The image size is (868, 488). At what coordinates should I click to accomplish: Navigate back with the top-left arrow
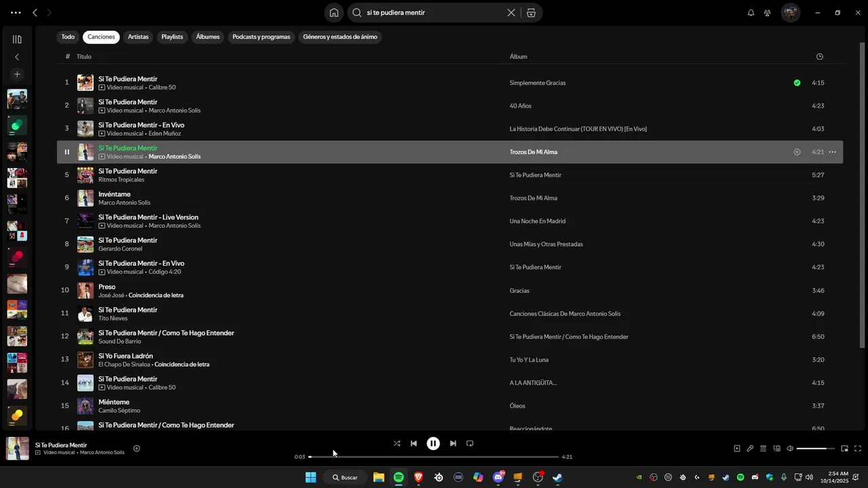click(x=35, y=12)
